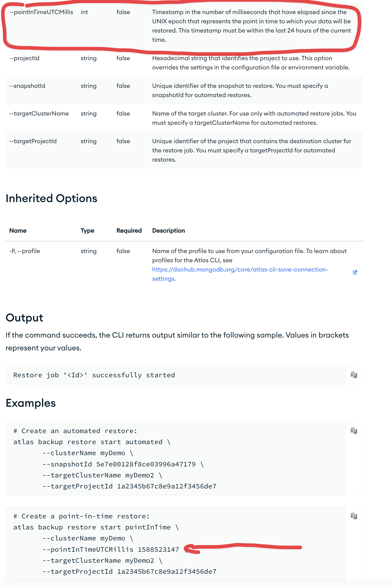Click external link icon beside dochub URL
Image resolution: width=392 pixels, height=585 pixels.
355,272
